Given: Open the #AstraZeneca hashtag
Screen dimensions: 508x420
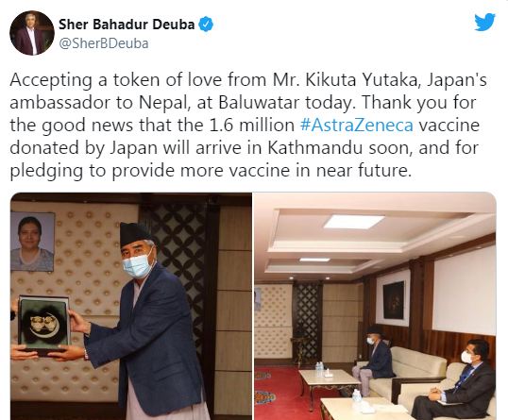Looking at the screenshot, I should point(357,125).
